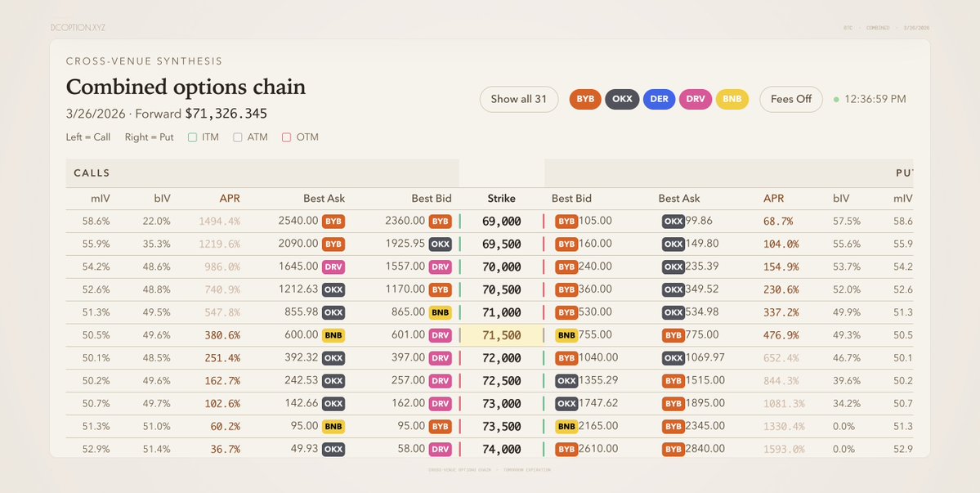Select the 74,000 strike cell

click(501, 450)
